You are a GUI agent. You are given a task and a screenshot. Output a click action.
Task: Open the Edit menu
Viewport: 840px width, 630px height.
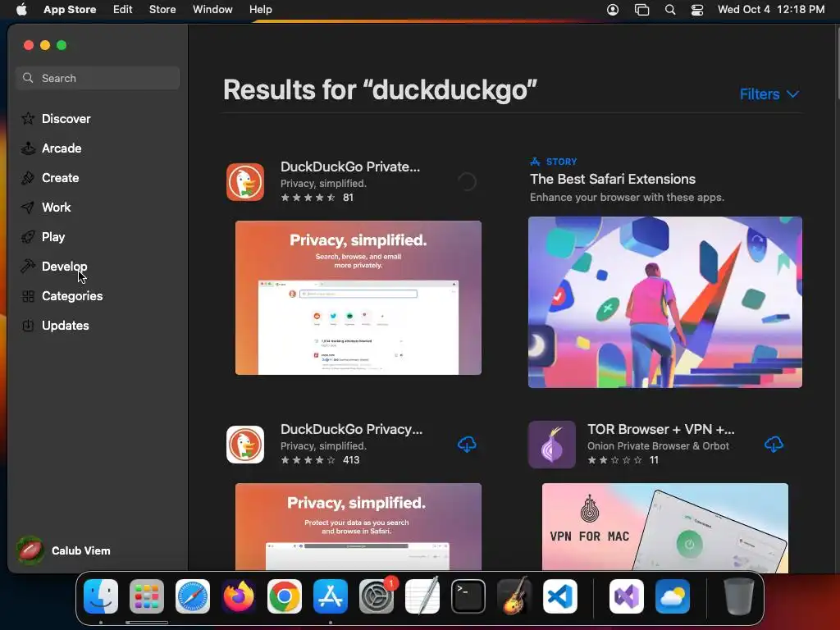click(123, 10)
